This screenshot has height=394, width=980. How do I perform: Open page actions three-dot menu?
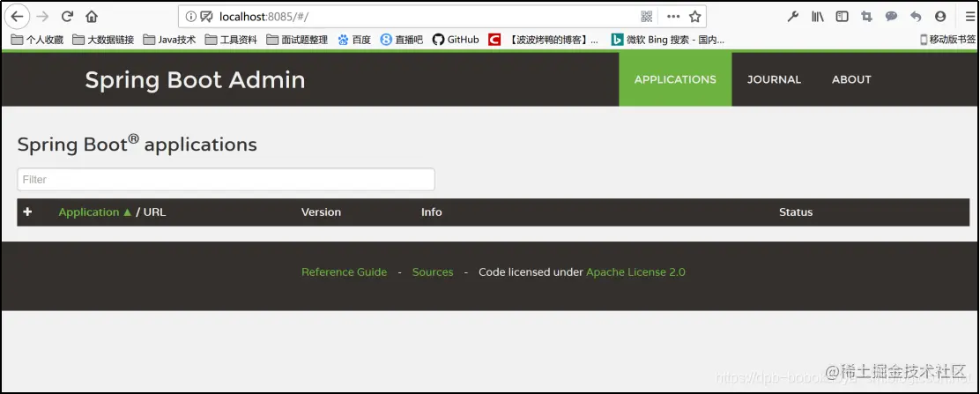tap(673, 16)
